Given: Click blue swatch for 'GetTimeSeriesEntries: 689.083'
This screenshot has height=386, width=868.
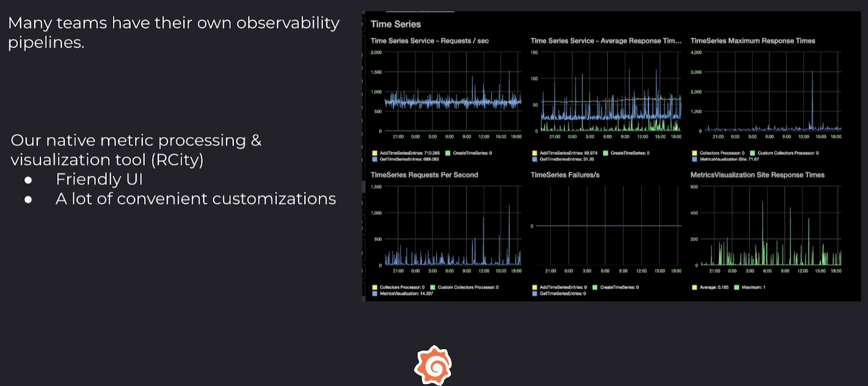Looking at the screenshot, I should click(375, 159).
